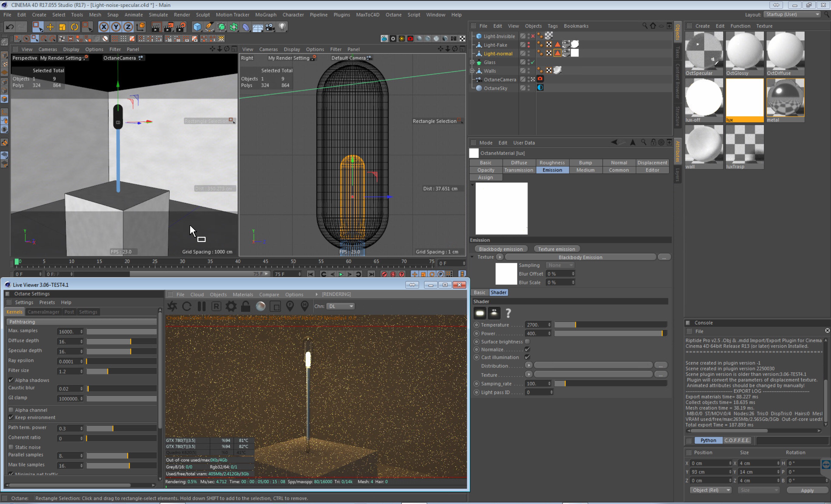Open the Chn DL channel dropdown
Screen dimensions: 831x504
pyautogui.click(x=341, y=306)
